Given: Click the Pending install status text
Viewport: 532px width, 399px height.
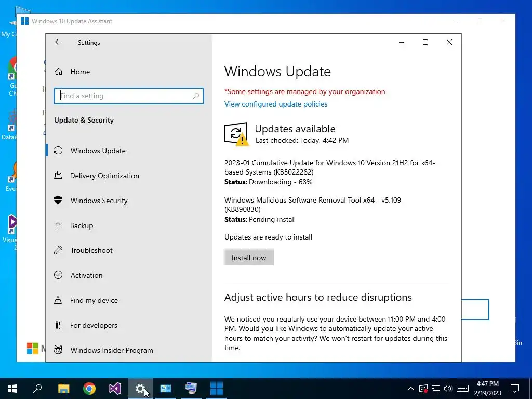Looking at the screenshot, I should (x=272, y=220).
